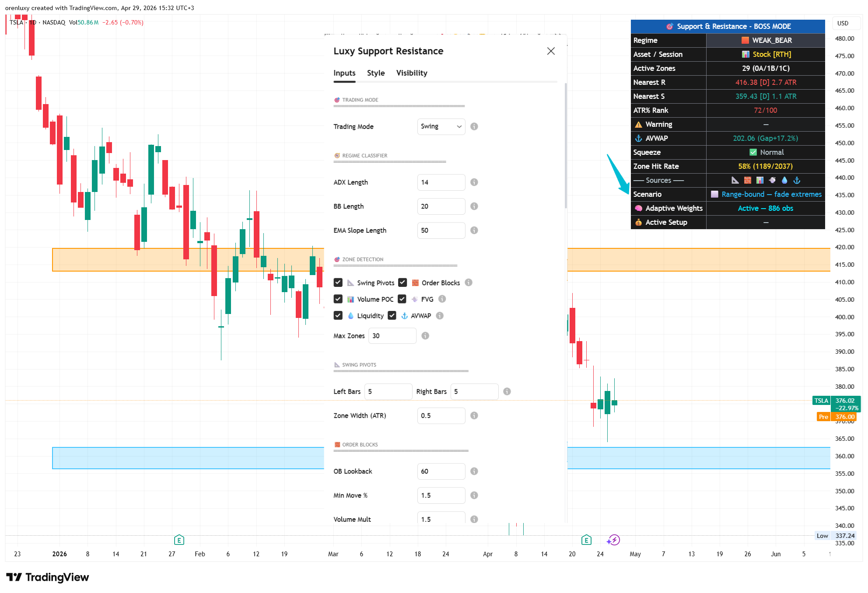Click the 'Active — 886 obs' value
This screenshot has height=593, width=868.
(765, 208)
